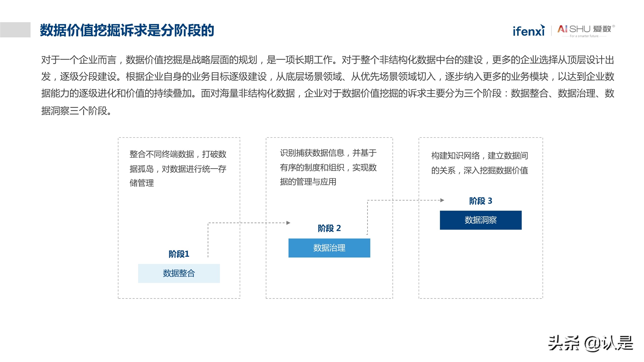644x362 pixels.
Task: Click the paragraph line starting 据能力的逐级进化
Action: pyautogui.click(x=328, y=93)
